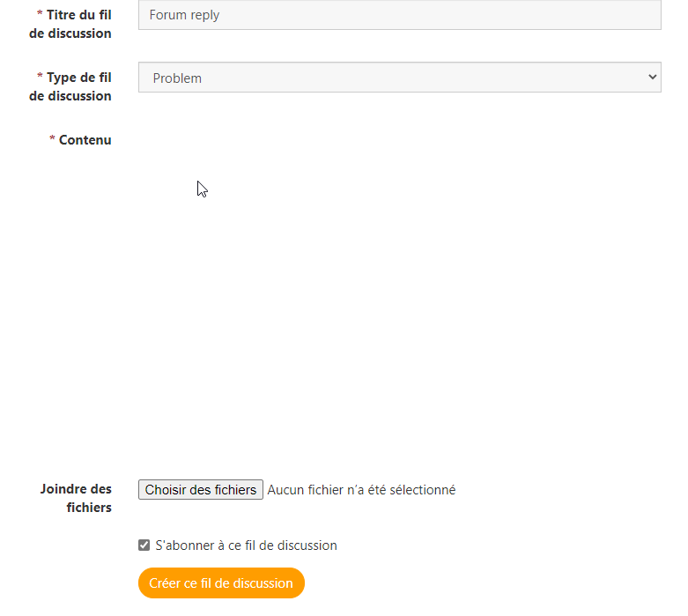Click the "Contenu" field label
688x616 pixels.
tap(85, 140)
